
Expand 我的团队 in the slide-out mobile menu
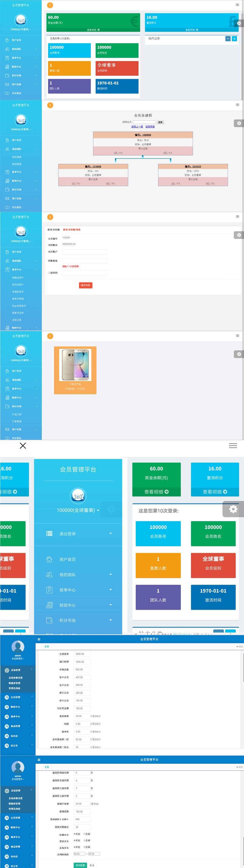tap(110, 575)
